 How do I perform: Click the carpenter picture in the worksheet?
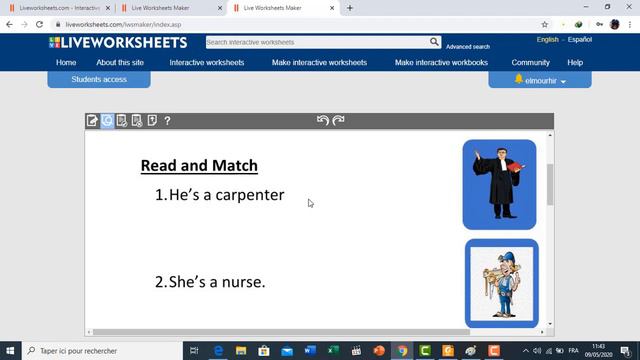[x=502, y=283]
